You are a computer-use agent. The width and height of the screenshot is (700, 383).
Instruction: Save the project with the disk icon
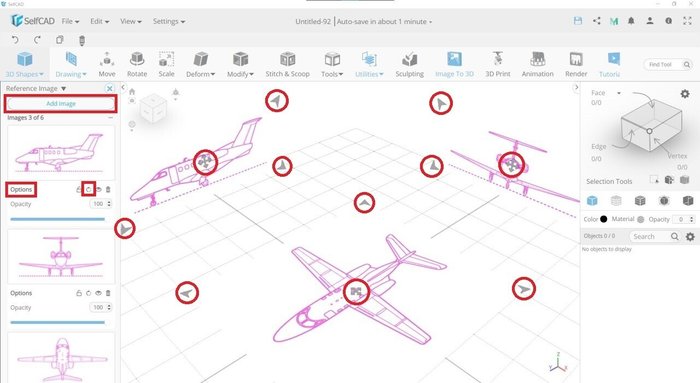click(x=578, y=21)
